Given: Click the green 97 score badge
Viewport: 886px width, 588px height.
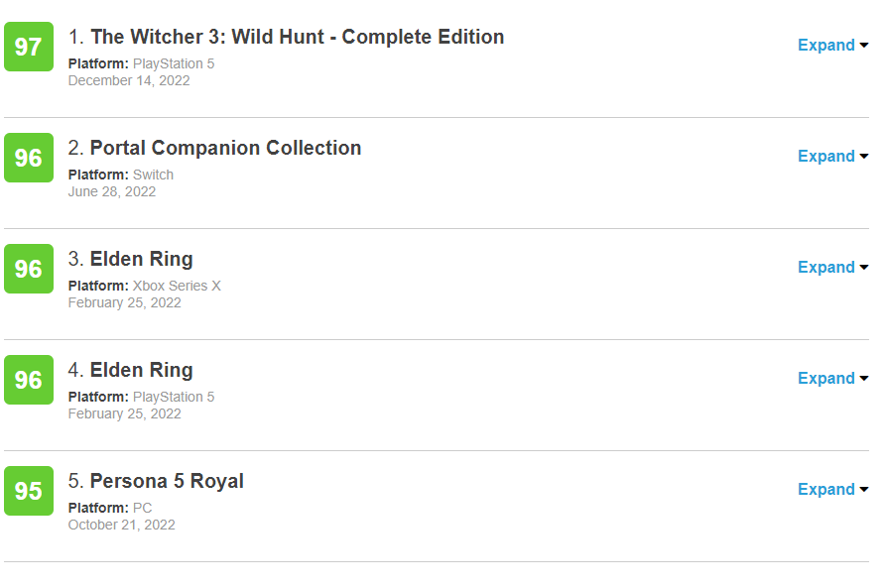Looking at the screenshot, I should [29, 47].
